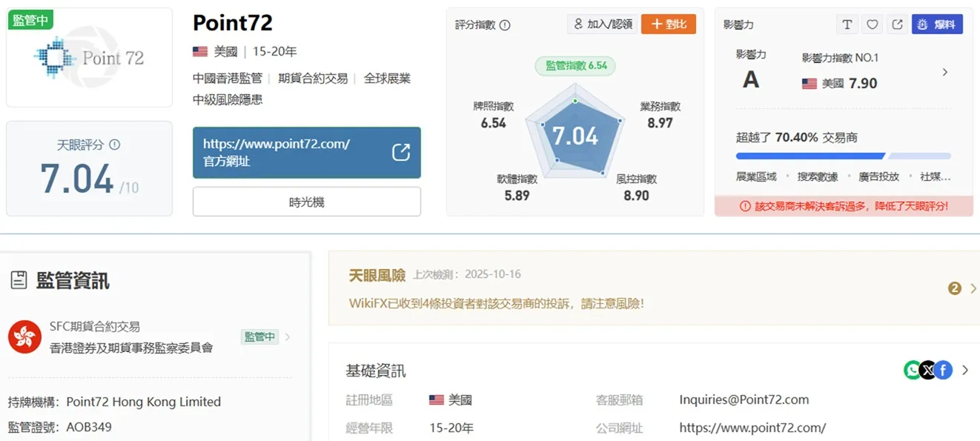Image resolution: width=980 pixels, height=441 pixels.
Task: Click the 業務指數 8.97 value
Action: click(x=660, y=123)
